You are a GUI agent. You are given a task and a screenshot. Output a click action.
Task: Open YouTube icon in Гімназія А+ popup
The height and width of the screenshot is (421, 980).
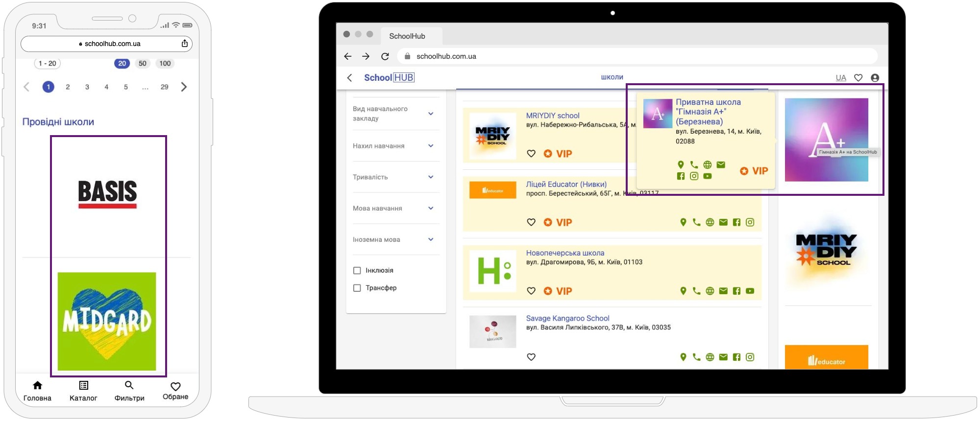pos(707,176)
